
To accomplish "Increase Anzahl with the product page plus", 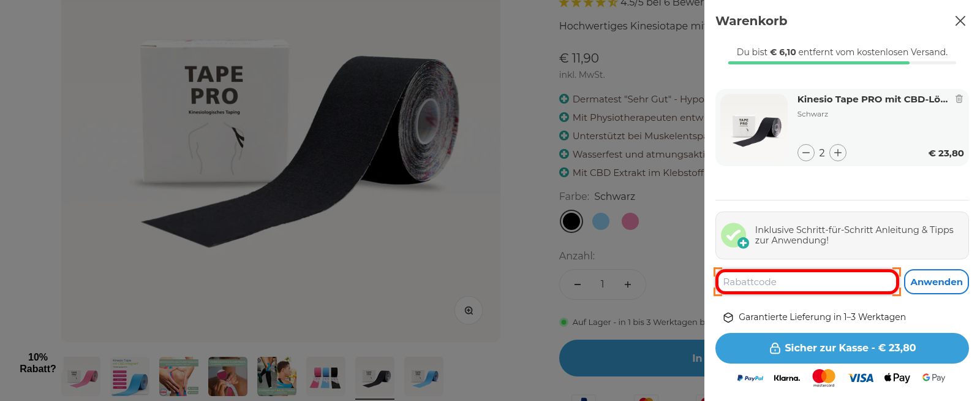I will click(x=628, y=285).
